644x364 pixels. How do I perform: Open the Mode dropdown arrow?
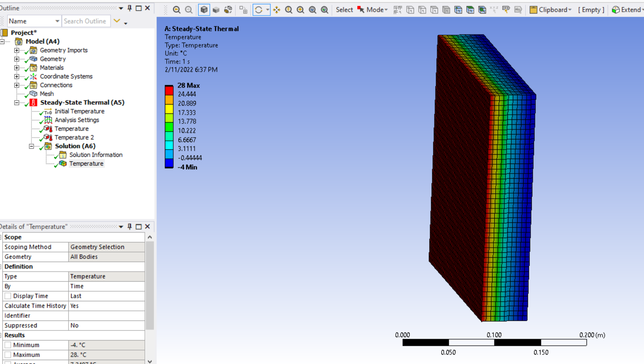click(x=386, y=10)
